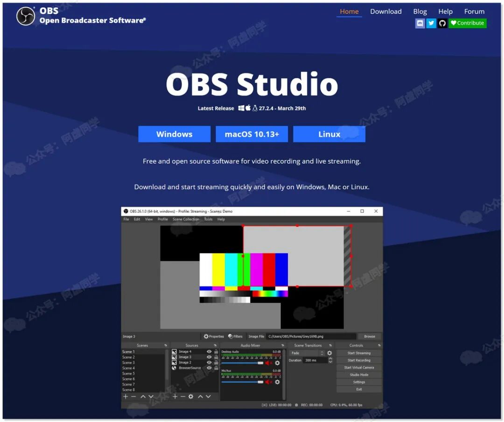Screen dimensions: 504x422
Task: Add a new scene with the plus icon
Action: pyautogui.click(x=126, y=397)
